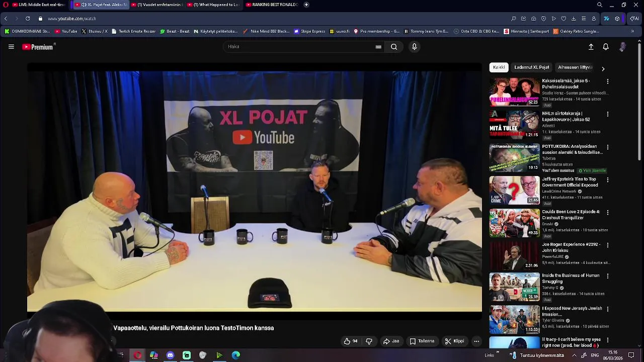Open Windows notification center icon
The height and width of the screenshot is (362, 644).
pyautogui.click(x=631, y=355)
